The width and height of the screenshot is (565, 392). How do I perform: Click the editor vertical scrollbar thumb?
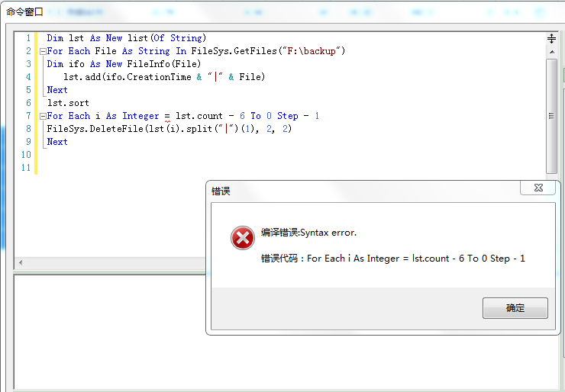[x=552, y=116]
